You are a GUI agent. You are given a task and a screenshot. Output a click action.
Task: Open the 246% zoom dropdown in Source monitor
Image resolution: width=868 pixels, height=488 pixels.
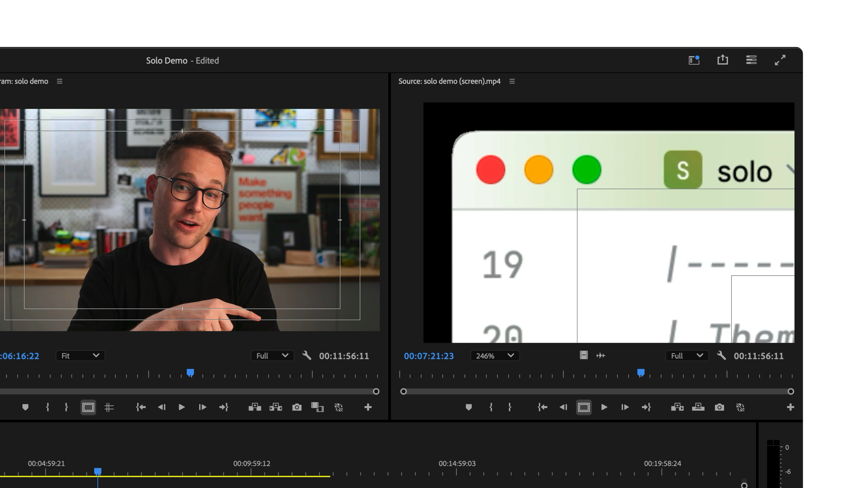494,356
